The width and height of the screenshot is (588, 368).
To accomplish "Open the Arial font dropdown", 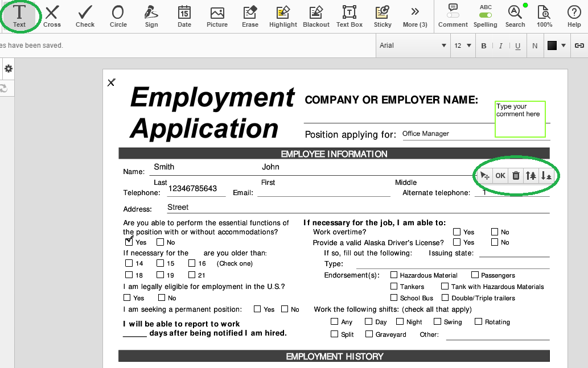I will coord(413,46).
